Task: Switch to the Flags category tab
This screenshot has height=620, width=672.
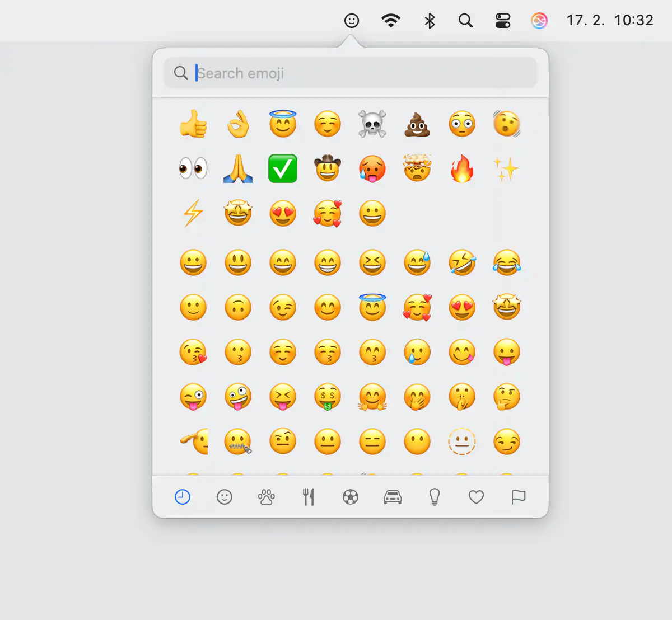Action: pos(519,497)
